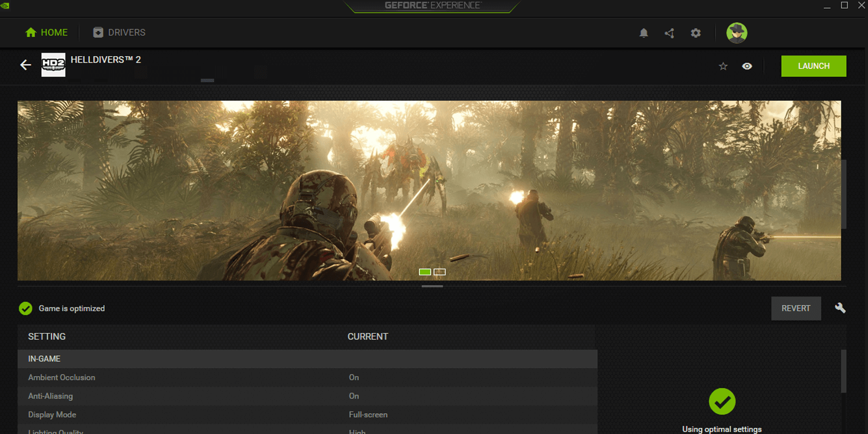Image resolution: width=868 pixels, height=434 pixels.
Task: Click the handle below the banner
Action: point(432,286)
